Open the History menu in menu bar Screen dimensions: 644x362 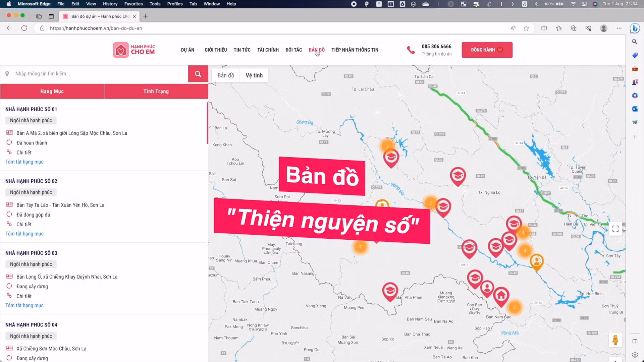click(x=110, y=4)
